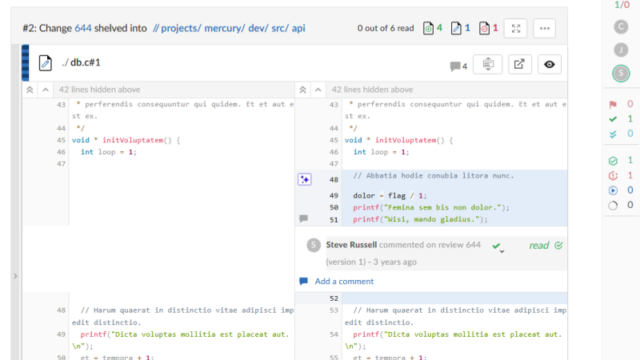Screen dimensions: 640x360
Task: Click the double checkmark counter
Action: coord(621,134)
